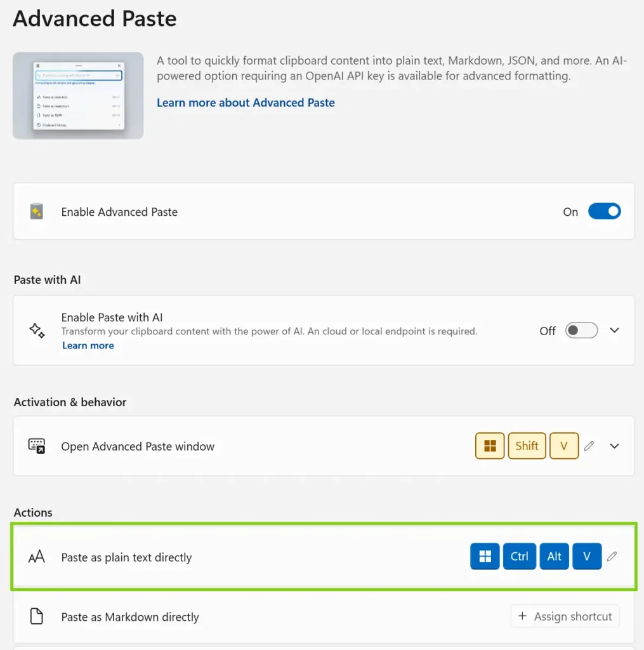Click the blue Ctrl key badge
The image size is (644, 650).
coord(519,556)
